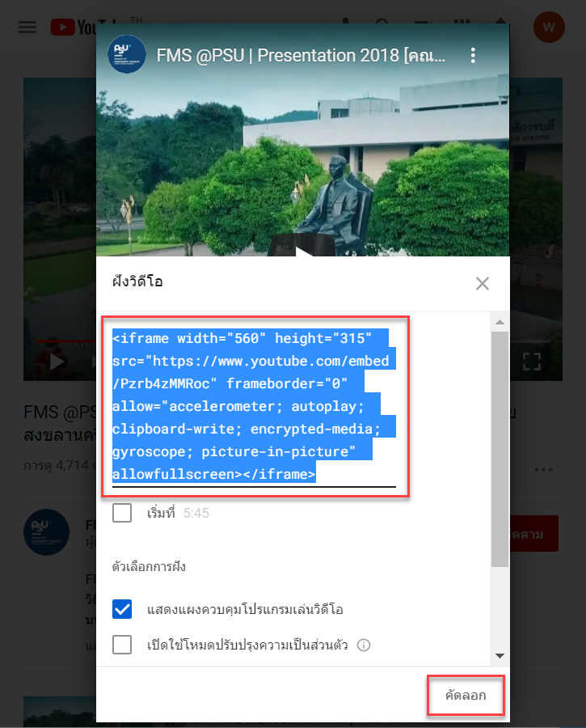Click the embed options scrollbar thumb

click(500, 449)
